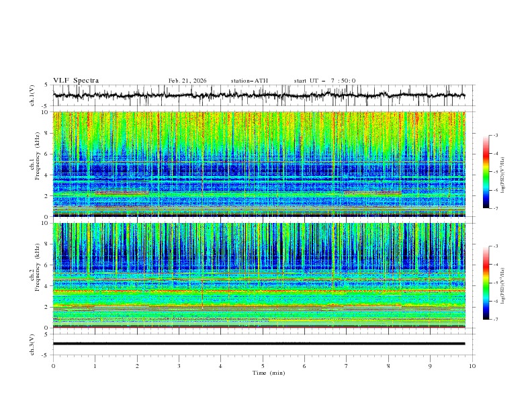532x411 pixels.
Task: Click the ch.2 color scale bar
Action: [x=486, y=283]
